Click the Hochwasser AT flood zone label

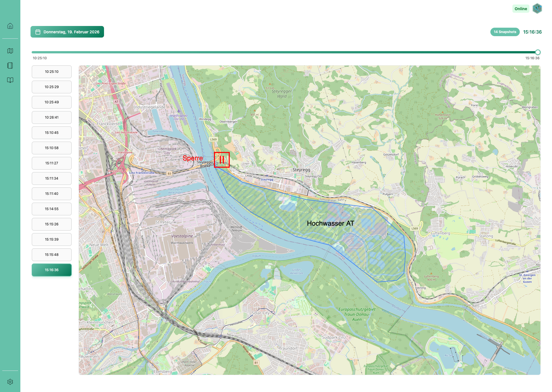point(330,223)
